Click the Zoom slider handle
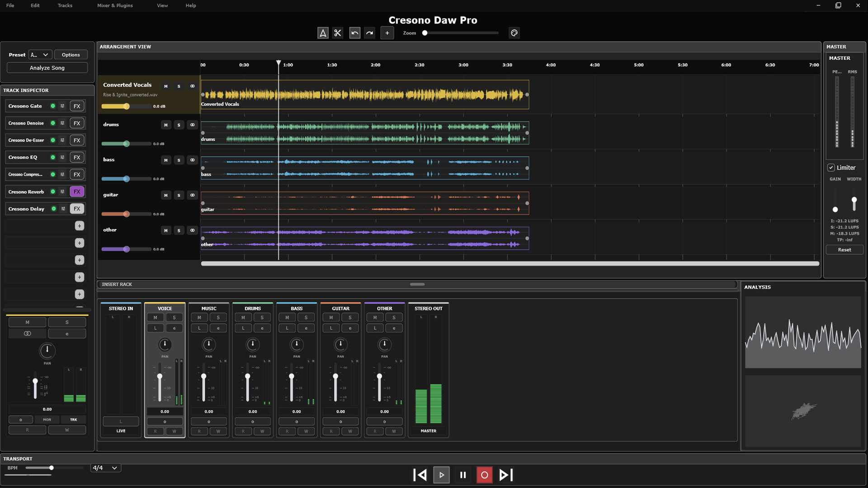 [x=425, y=33]
